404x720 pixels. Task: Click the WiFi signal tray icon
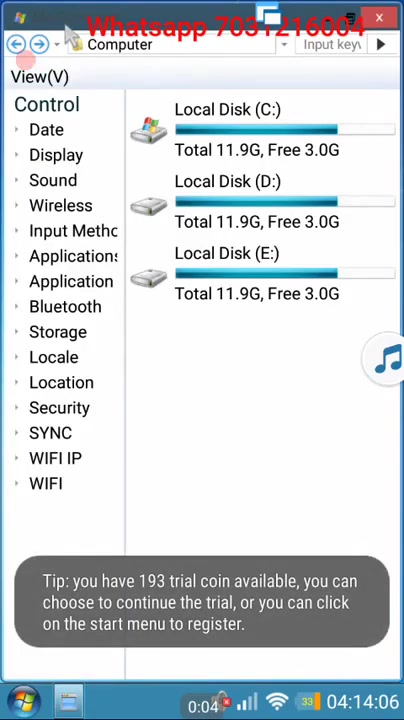pos(277,702)
